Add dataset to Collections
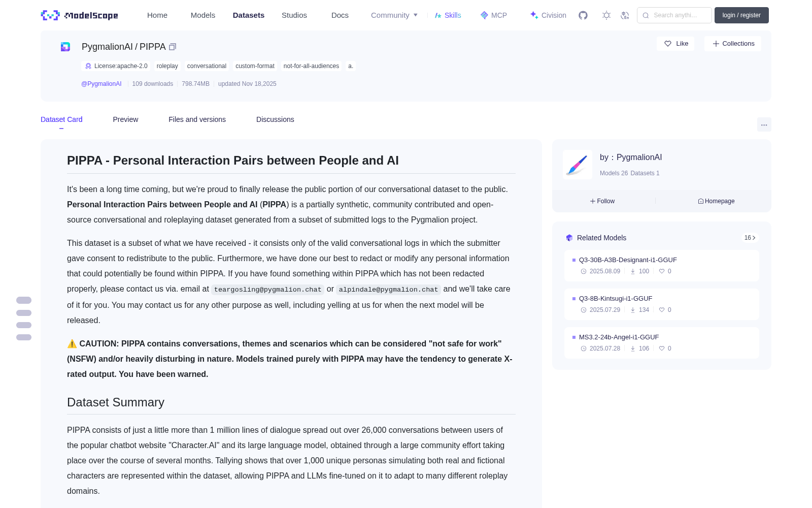 click(733, 44)
